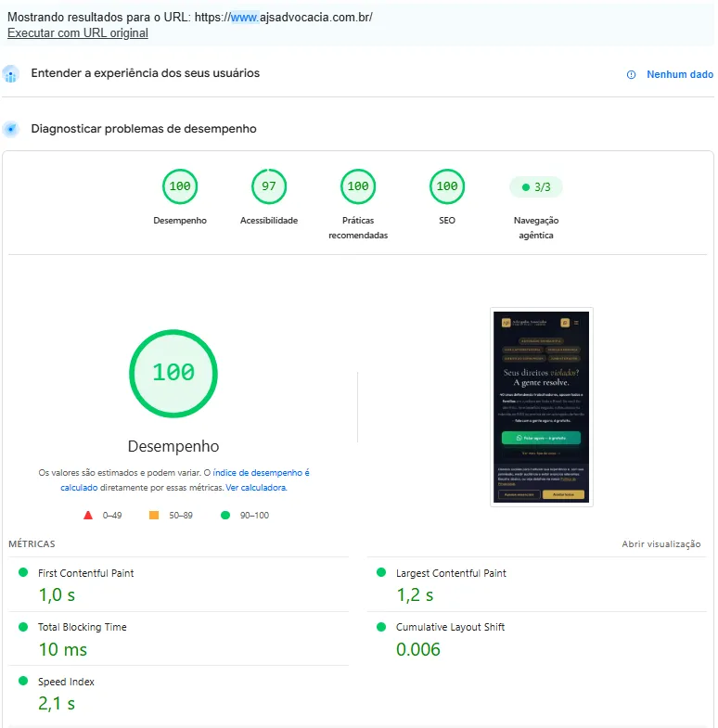Click the diagnose icon beside 'Diagnosticar problemas'
The width and height of the screenshot is (718, 728).
coord(11,129)
